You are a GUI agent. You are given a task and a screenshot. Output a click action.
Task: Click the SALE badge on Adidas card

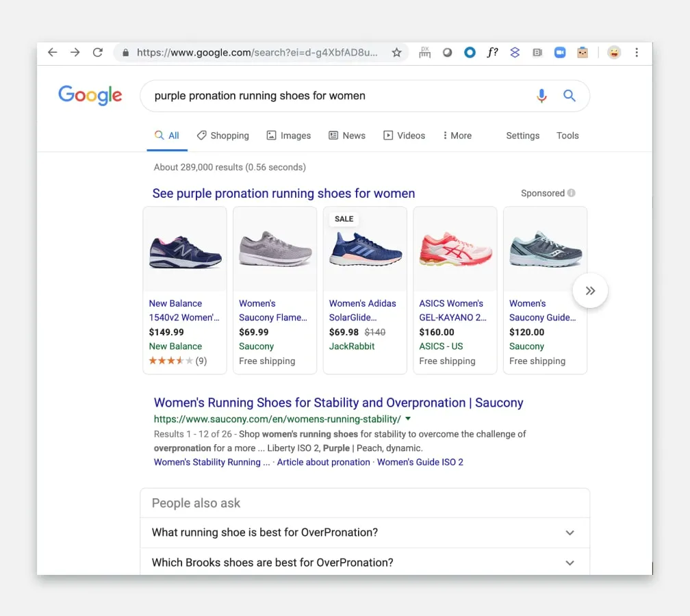click(344, 219)
